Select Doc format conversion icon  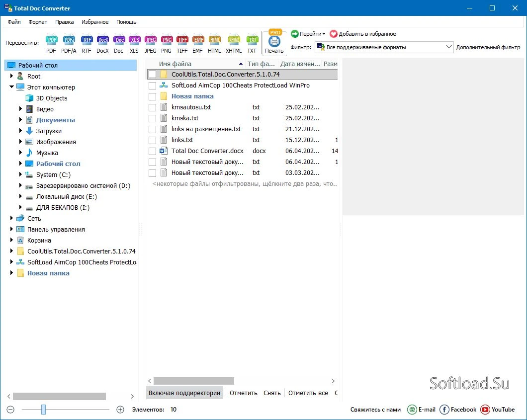[x=119, y=40]
